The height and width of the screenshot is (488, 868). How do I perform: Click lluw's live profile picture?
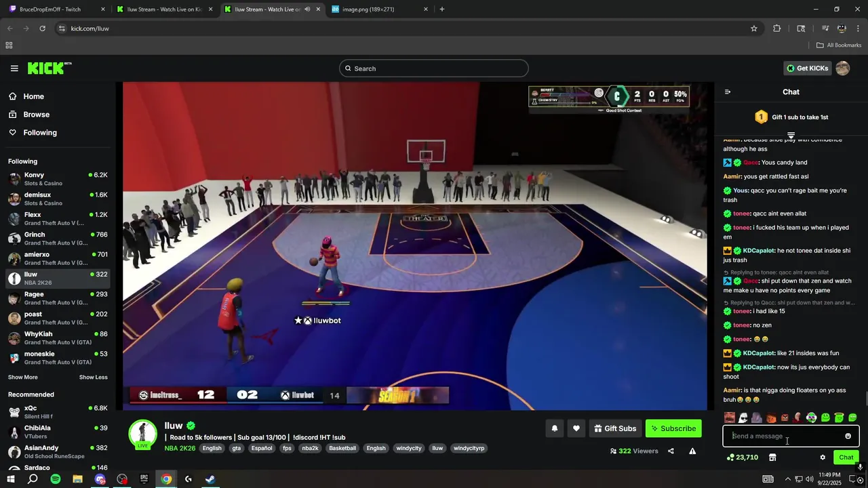143,434
